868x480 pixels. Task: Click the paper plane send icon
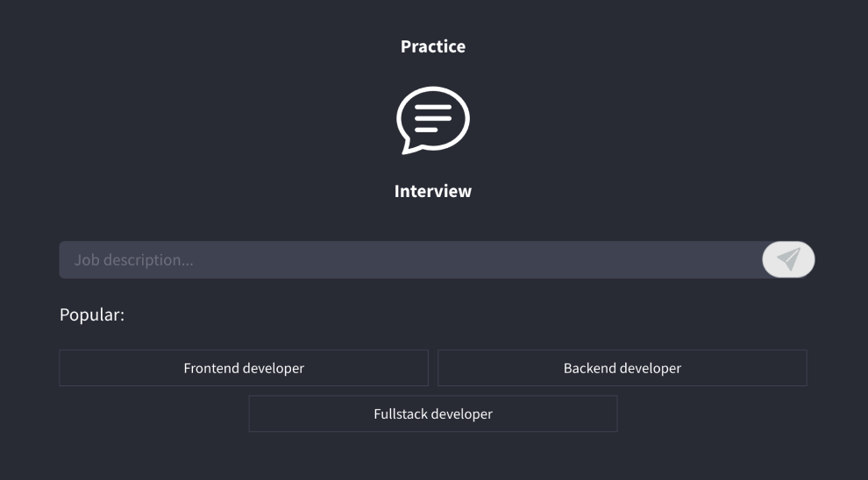[789, 259]
